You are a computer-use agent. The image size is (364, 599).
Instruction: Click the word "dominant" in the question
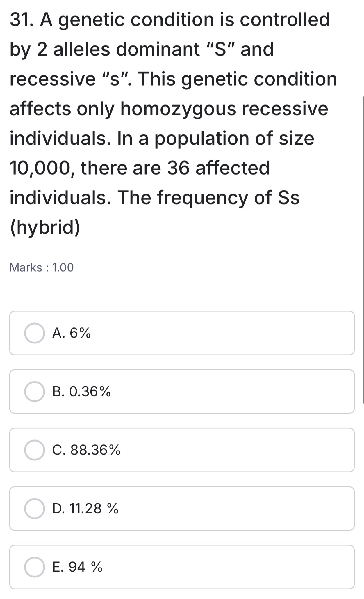[158, 49]
